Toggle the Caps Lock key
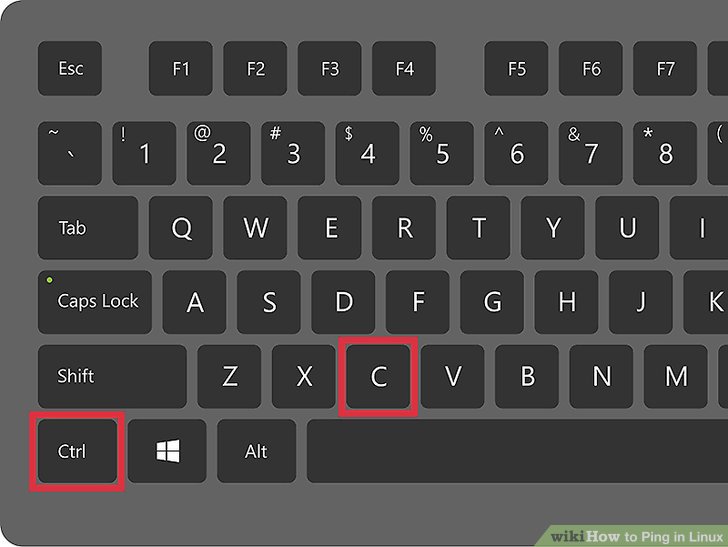The image size is (728, 547). [95, 302]
